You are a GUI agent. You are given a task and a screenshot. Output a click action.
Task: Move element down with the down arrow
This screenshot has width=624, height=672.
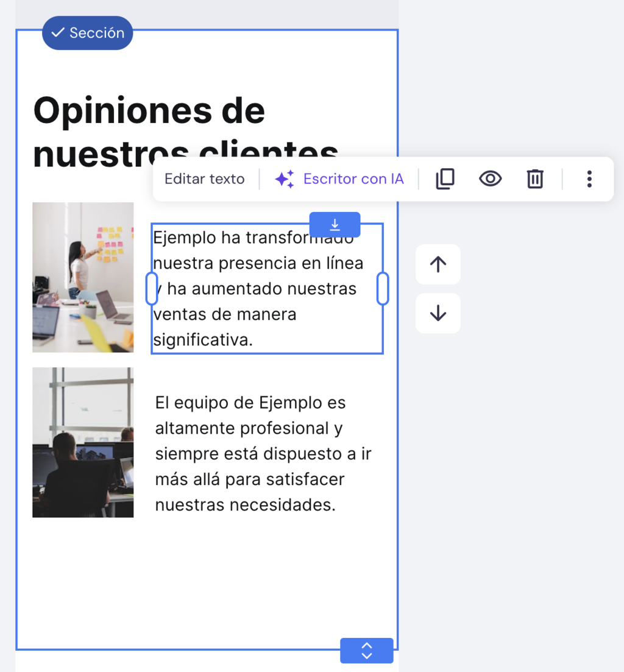click(438, 313)
